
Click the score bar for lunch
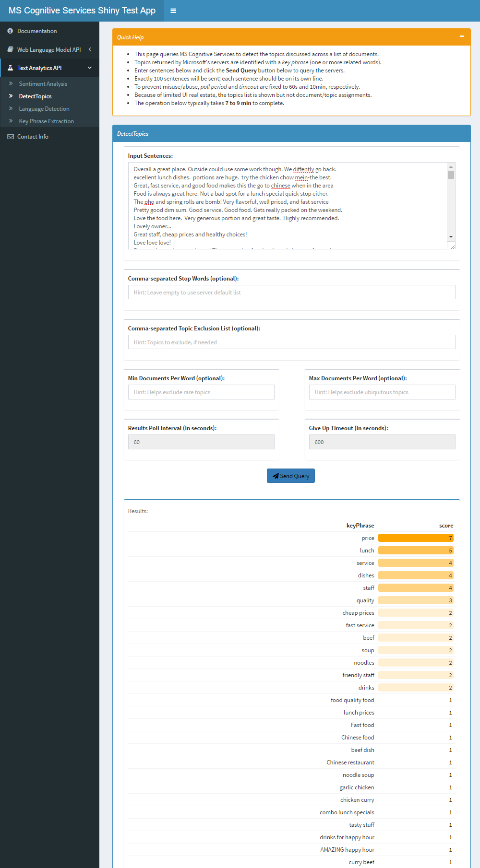(x=416, y=551)
